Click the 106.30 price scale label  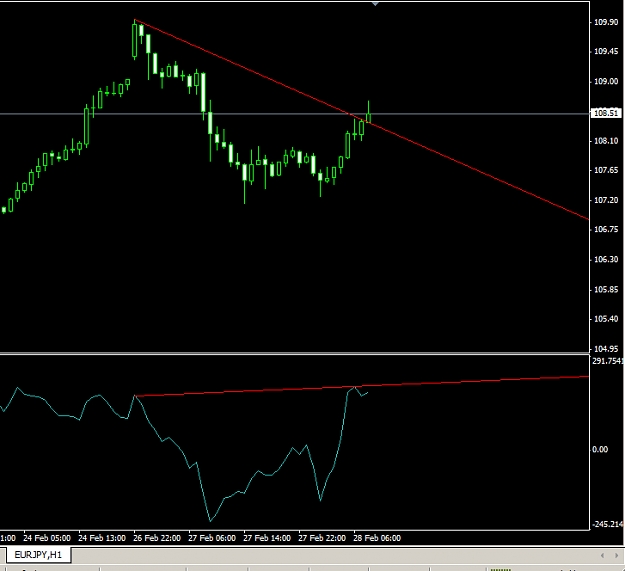pos(606,260)
